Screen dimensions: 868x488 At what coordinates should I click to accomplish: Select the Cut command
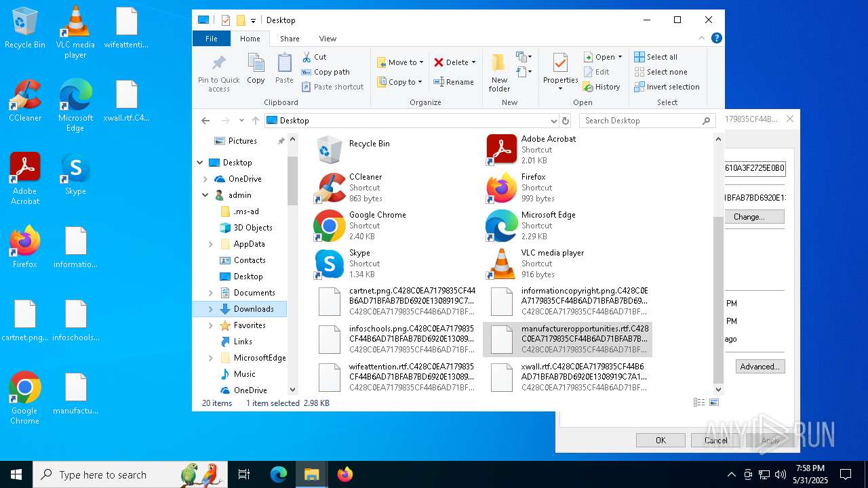(x=314, y=57)
